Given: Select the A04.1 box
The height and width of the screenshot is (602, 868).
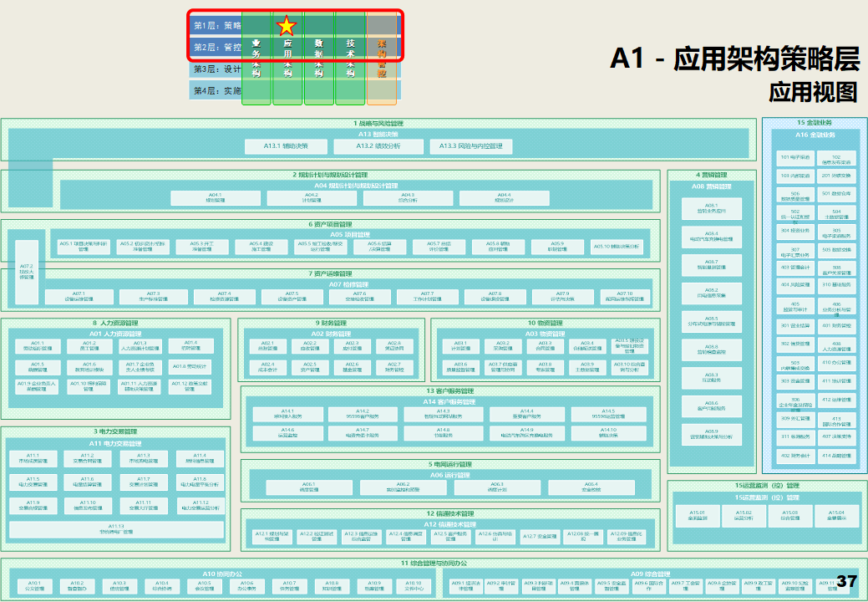Looking at the screenshot, I should click(216, 197).
